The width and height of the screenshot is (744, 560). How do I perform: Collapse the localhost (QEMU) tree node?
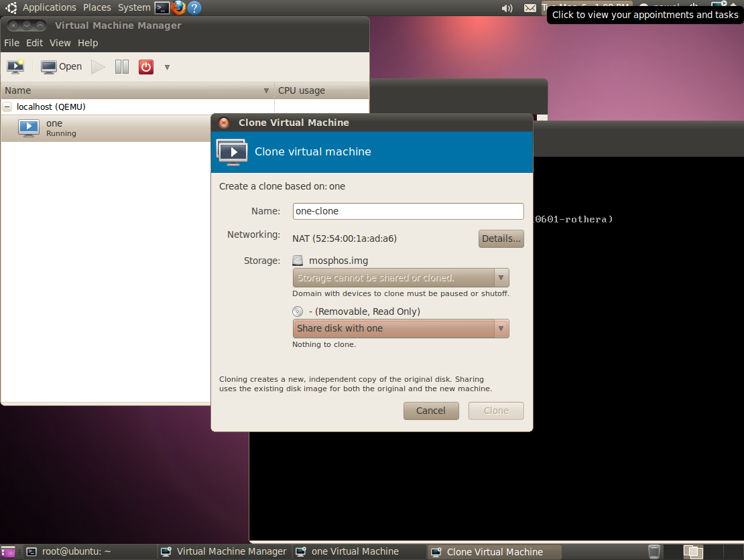[7, 107]
